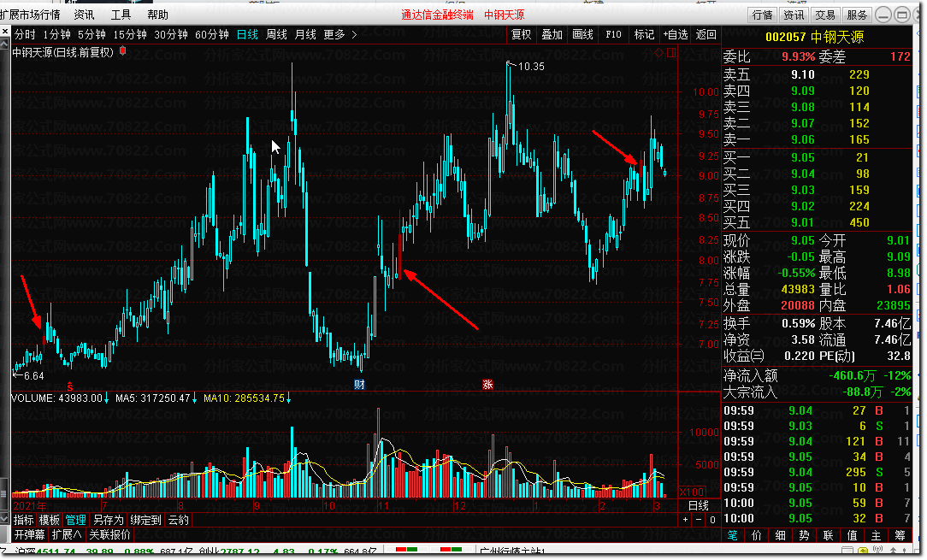Click the 服务 service button
Image resolution: width=927 pixels, height=560 pixels.
857,15
